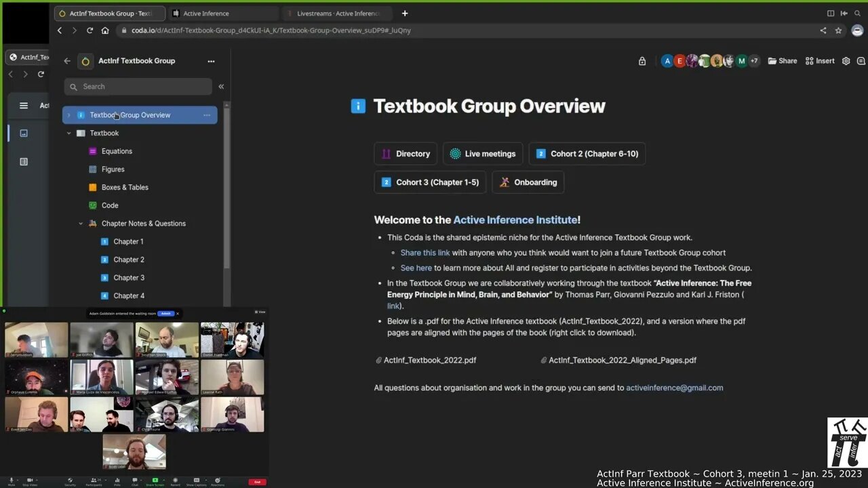The width and height of the screenshot is (868, 488).
Task: Show the +7 additional collaborators
Action: [754, 61]
